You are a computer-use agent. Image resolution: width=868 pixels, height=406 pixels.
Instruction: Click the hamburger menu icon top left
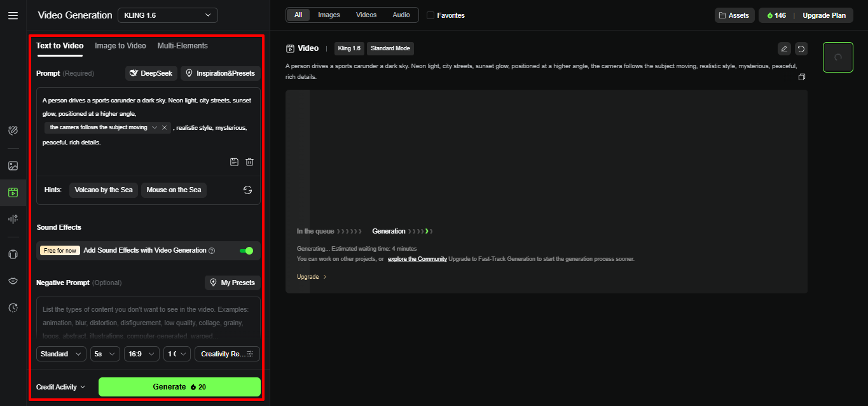[x=13, y=15]
